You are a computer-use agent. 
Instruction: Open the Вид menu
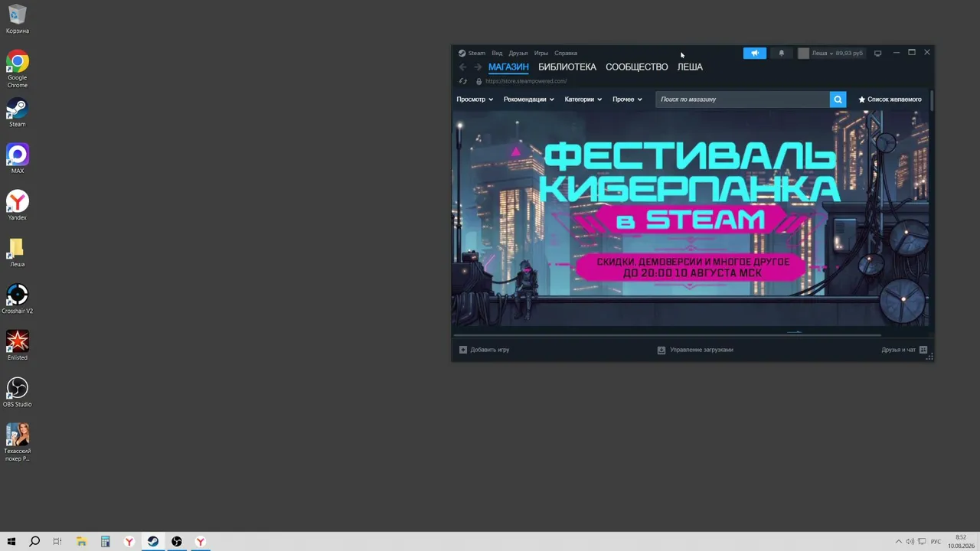coord(497,54)
